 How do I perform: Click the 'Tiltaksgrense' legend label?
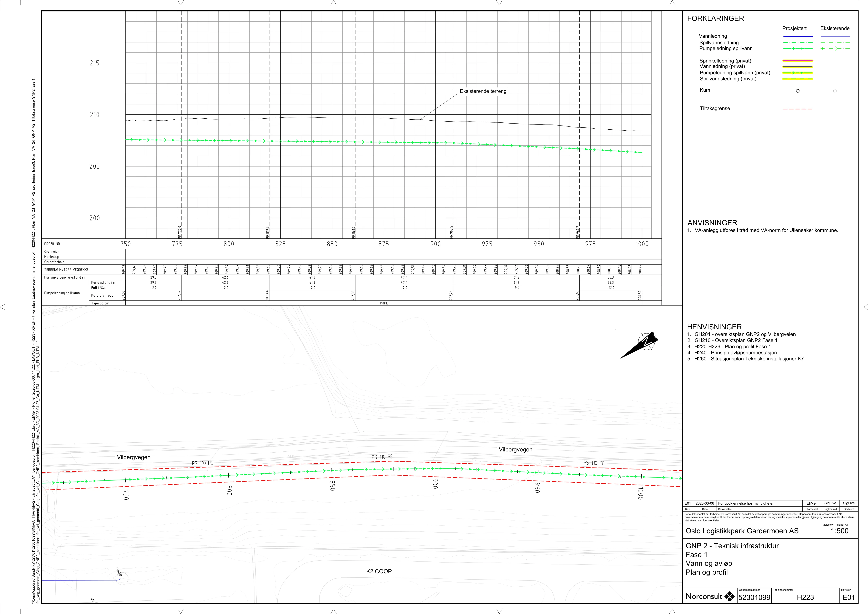pyautogui.click(x=715, y=109)
